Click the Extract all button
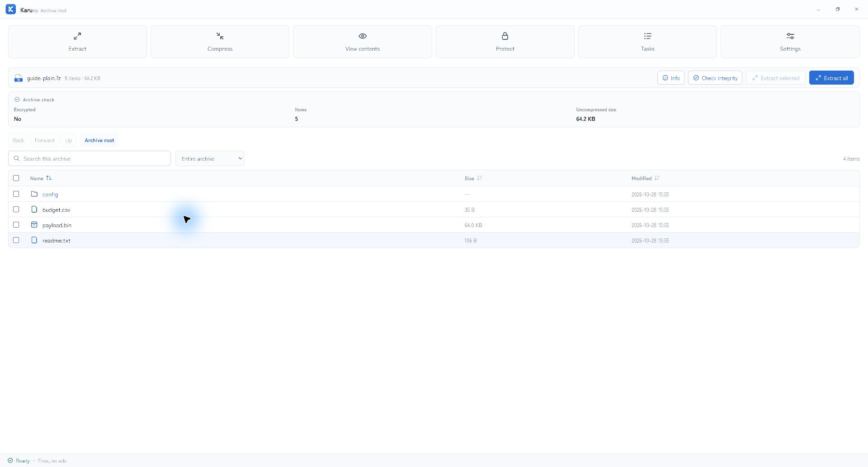 pos(831,78)
